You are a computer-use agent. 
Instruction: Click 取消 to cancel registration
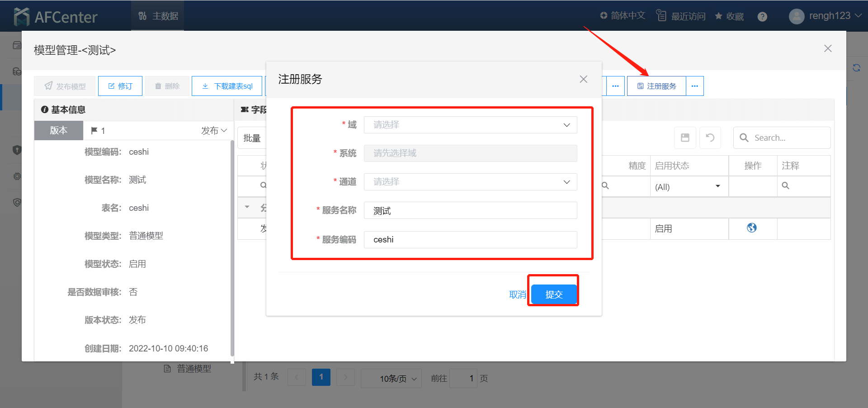point(517,294)
